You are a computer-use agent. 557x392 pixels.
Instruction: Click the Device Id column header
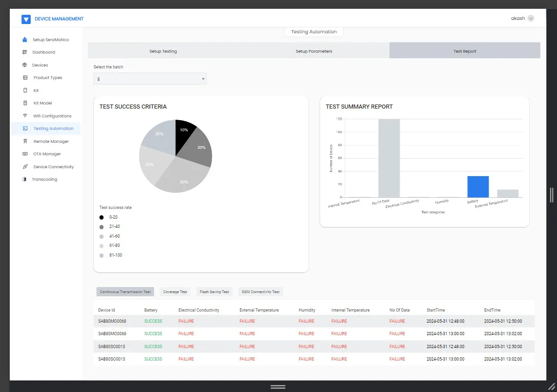coord(106,310)
